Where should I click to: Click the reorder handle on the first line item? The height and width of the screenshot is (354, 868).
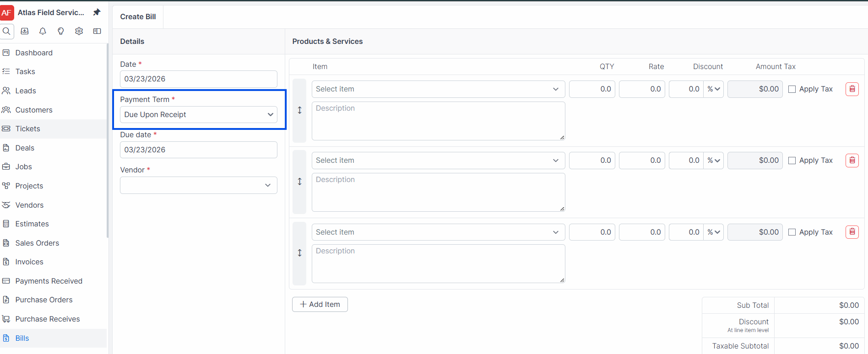click(x=299, y=110)
